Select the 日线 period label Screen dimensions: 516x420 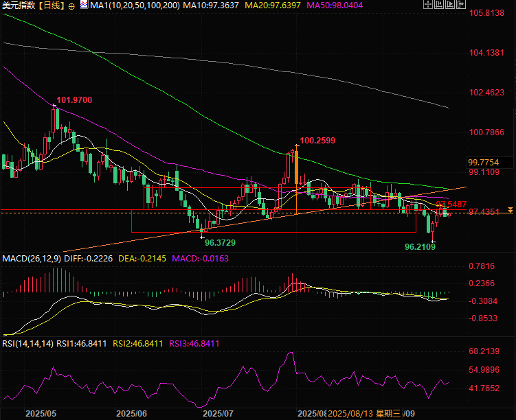[52, 5]
